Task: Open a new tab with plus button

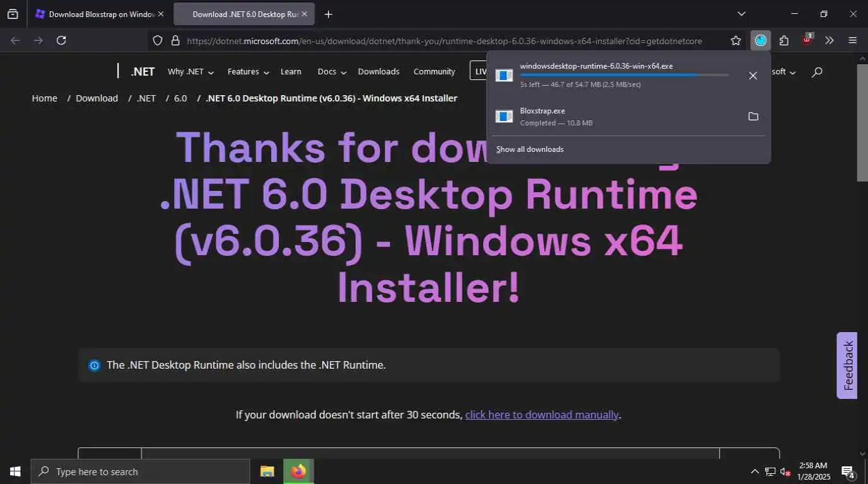Action: [328, 14]
